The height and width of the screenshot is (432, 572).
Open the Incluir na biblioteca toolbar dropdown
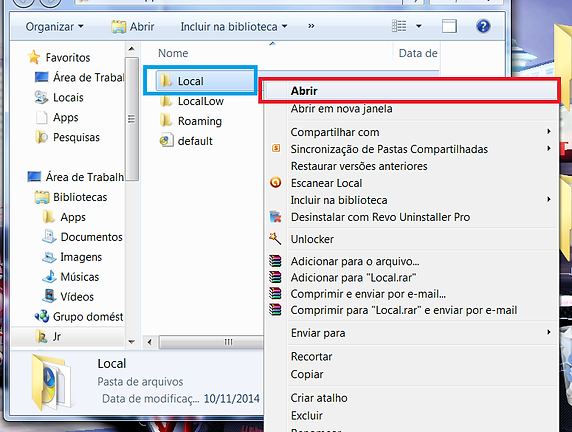point(233,27)
